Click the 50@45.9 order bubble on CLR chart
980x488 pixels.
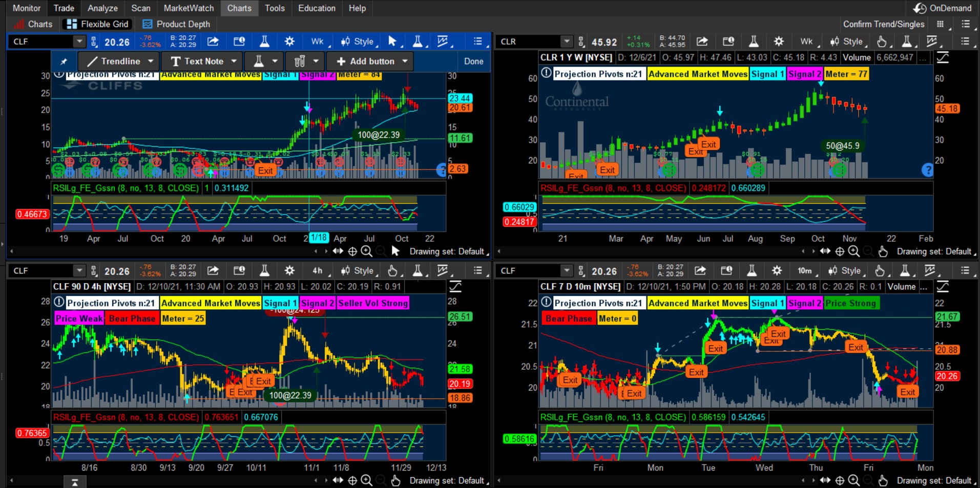843,146
